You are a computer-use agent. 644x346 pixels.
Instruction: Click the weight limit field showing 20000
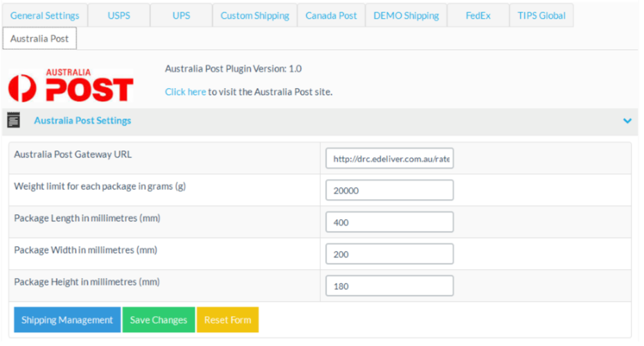389,191
